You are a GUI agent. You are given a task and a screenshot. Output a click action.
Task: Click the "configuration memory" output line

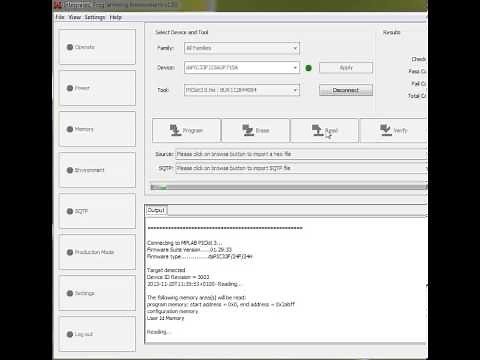click(172, 311)
